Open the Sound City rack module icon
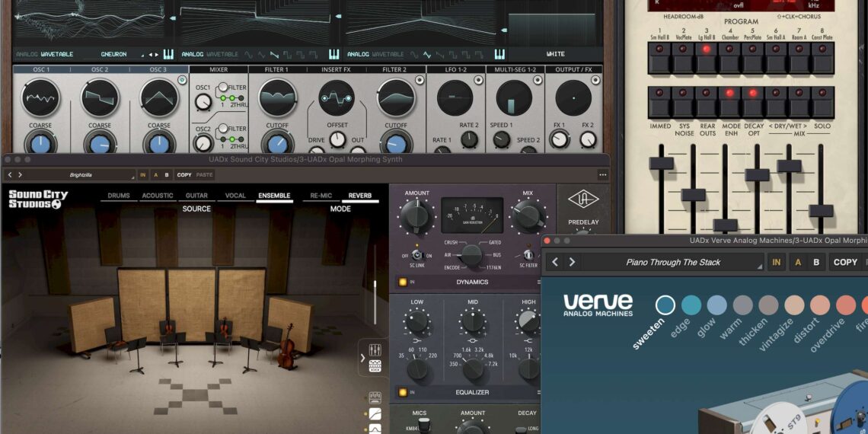The image size is (868, 434). click(x=375, y=366)
